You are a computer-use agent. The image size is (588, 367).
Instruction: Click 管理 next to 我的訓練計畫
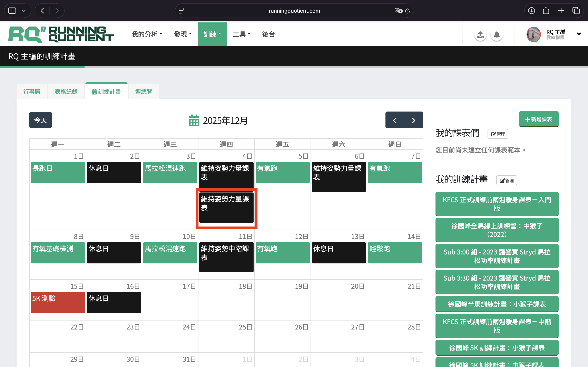506,180
